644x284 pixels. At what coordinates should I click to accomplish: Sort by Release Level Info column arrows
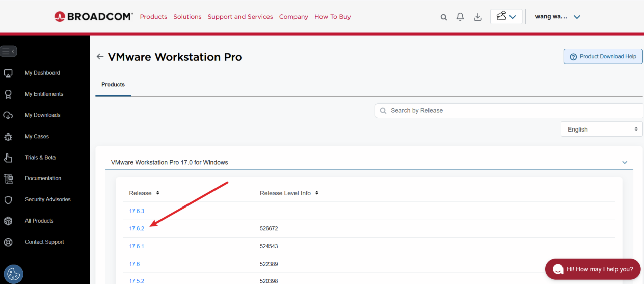click(316, 193)
